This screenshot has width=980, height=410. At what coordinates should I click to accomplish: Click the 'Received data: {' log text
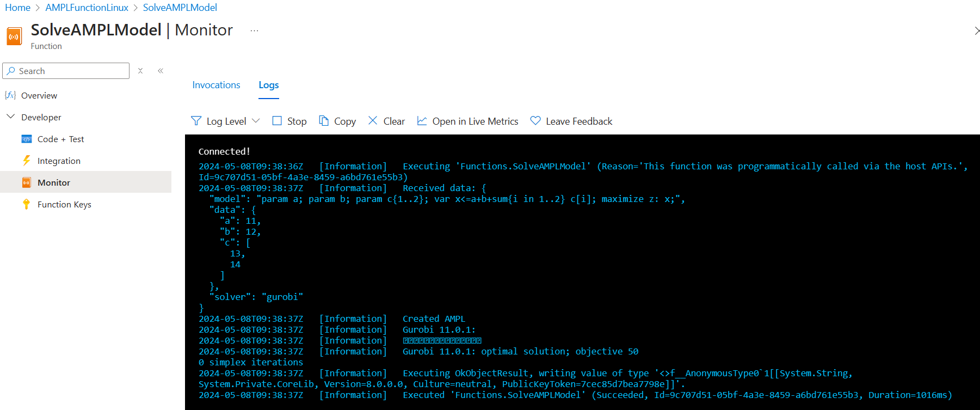(x=444, y=188)
